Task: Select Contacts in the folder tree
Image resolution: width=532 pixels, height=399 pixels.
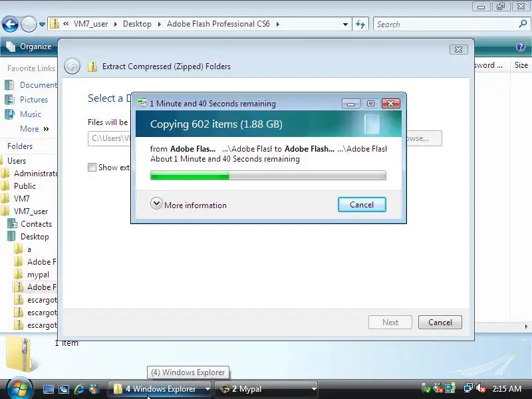Action: tap(30, 224)
